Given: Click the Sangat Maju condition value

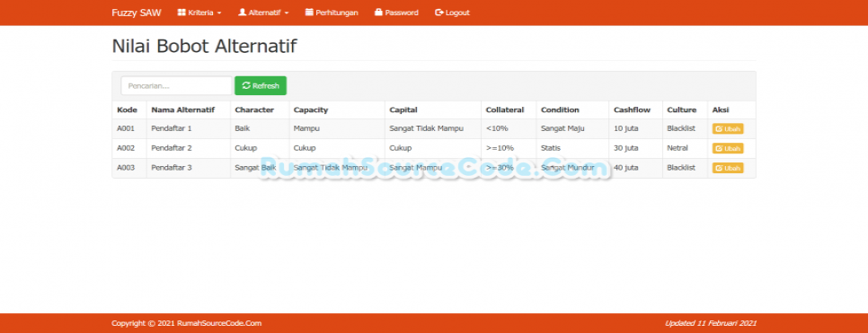Looking at the screenshot, I should tap(563, 128).
